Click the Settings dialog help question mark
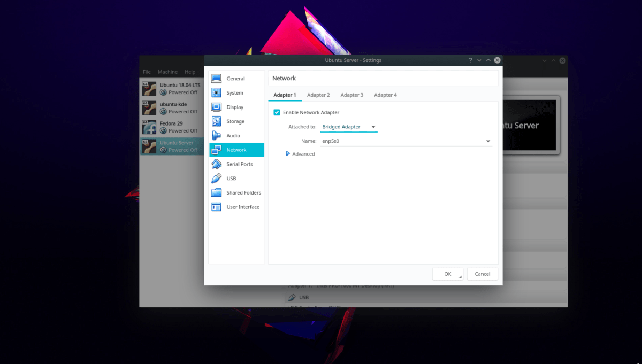The image size is (642, 364). (x=470, y=60)
